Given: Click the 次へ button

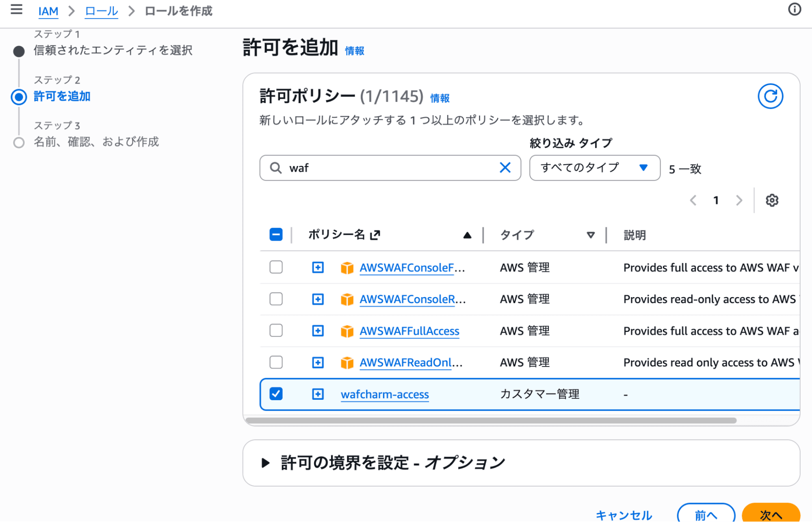Looking at the screenshot, I should tap(770, 514).
